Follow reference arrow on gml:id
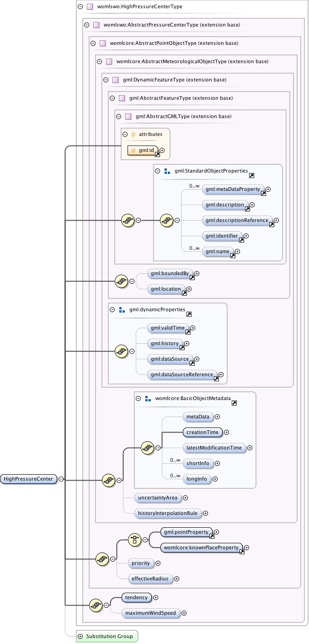Image resolution: width=309 pixels, height=644 pixels. click(x=157, y=155)
